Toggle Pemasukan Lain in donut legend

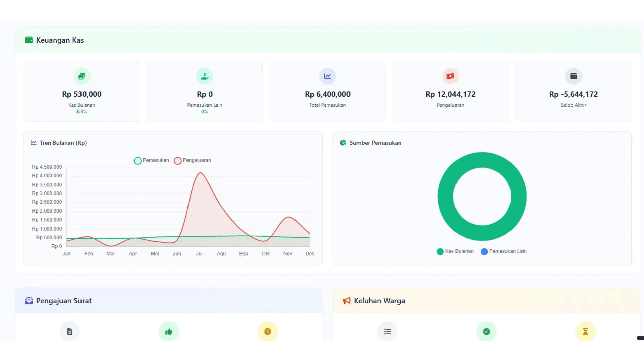coord(503,251)
